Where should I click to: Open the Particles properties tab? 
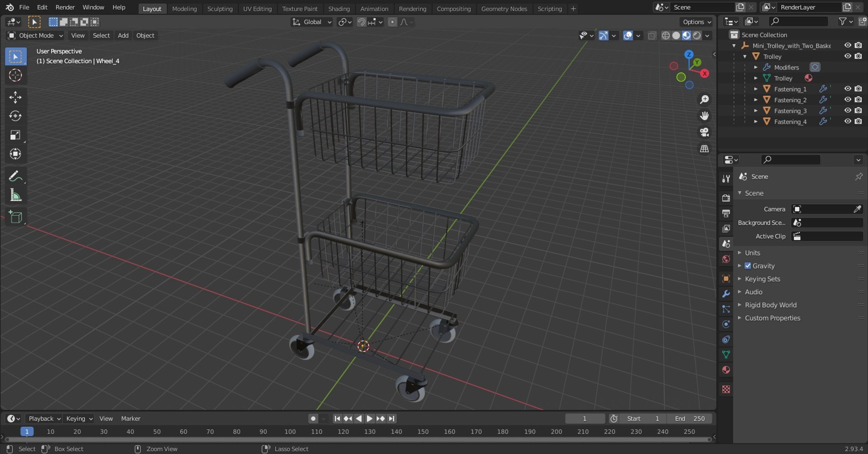pos(726,309)
